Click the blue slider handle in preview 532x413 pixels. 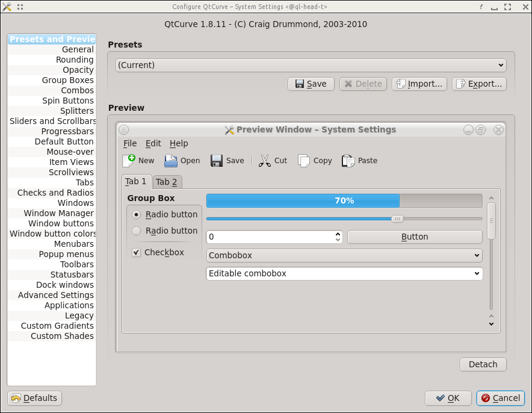397,219
